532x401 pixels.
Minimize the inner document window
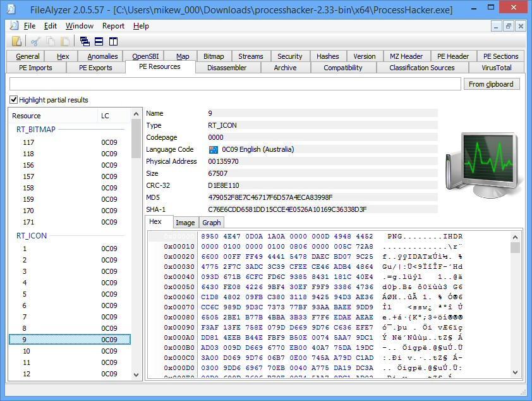pos(496,26)
